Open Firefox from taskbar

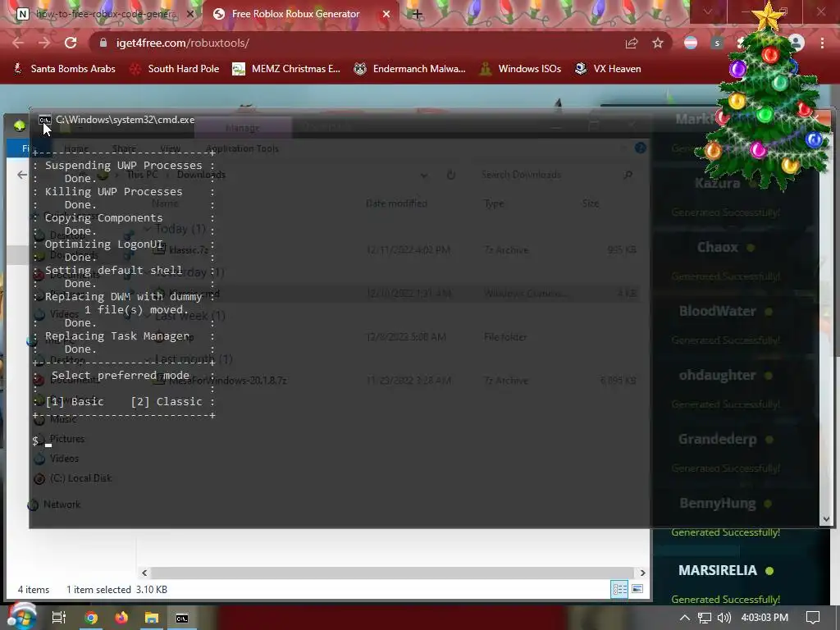pos(121,618)
